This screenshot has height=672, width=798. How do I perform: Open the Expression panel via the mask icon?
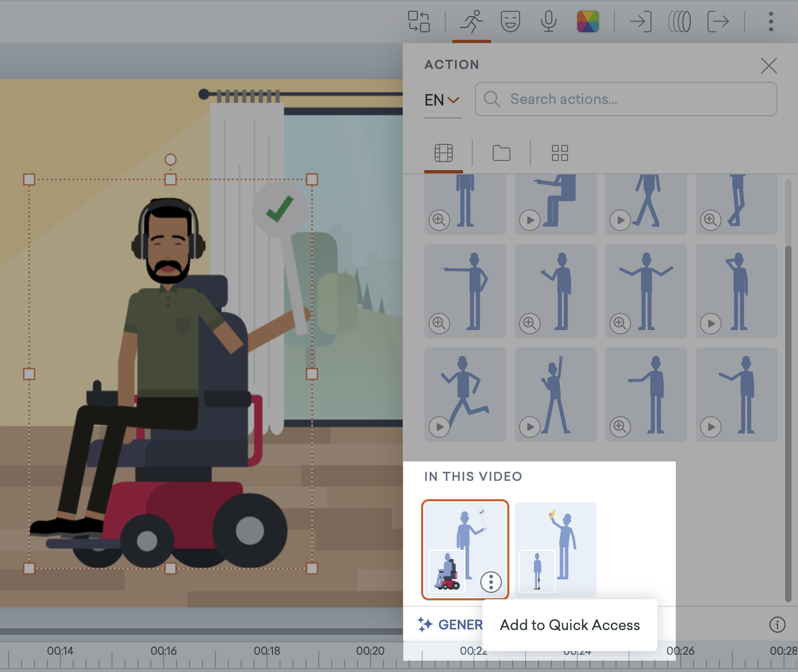click(509, 22)
